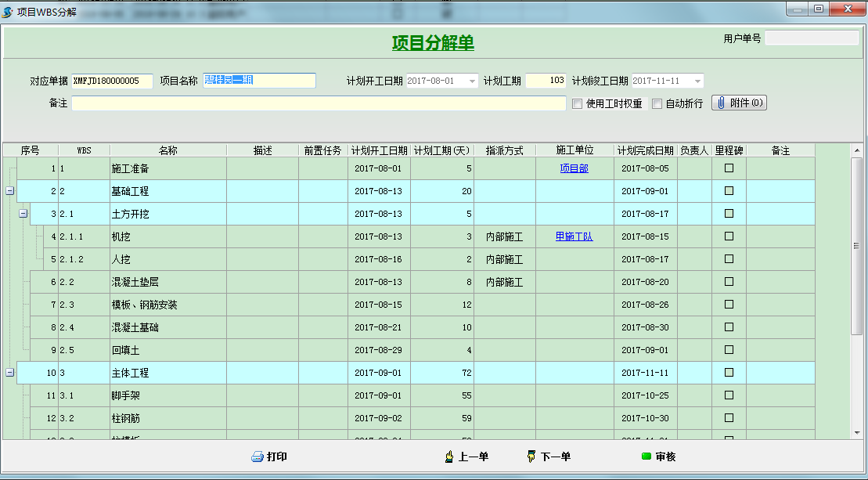Click the app icon in title bar
Image resolution: width=868 pixels, height=480 pixels.
coord(9,12)
